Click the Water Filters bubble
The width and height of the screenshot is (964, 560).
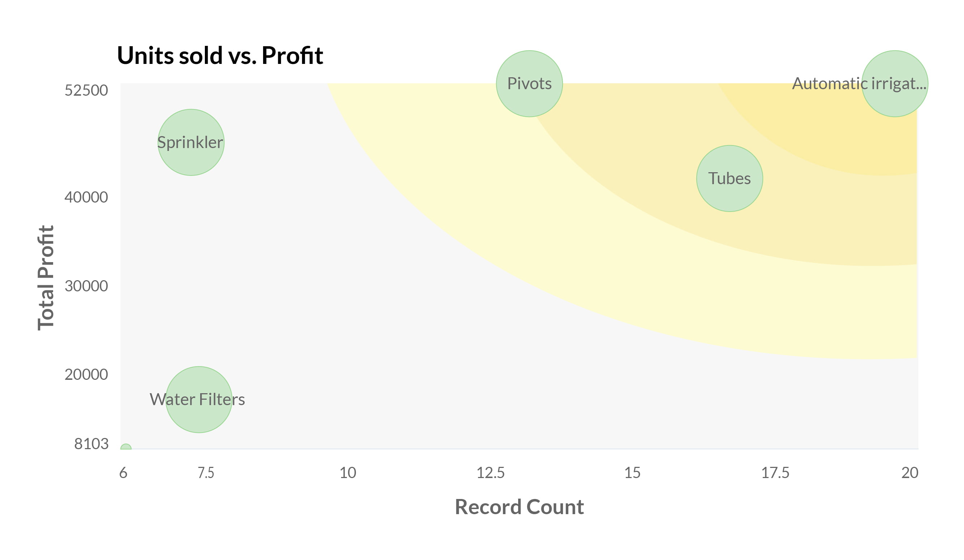point(199,399)
